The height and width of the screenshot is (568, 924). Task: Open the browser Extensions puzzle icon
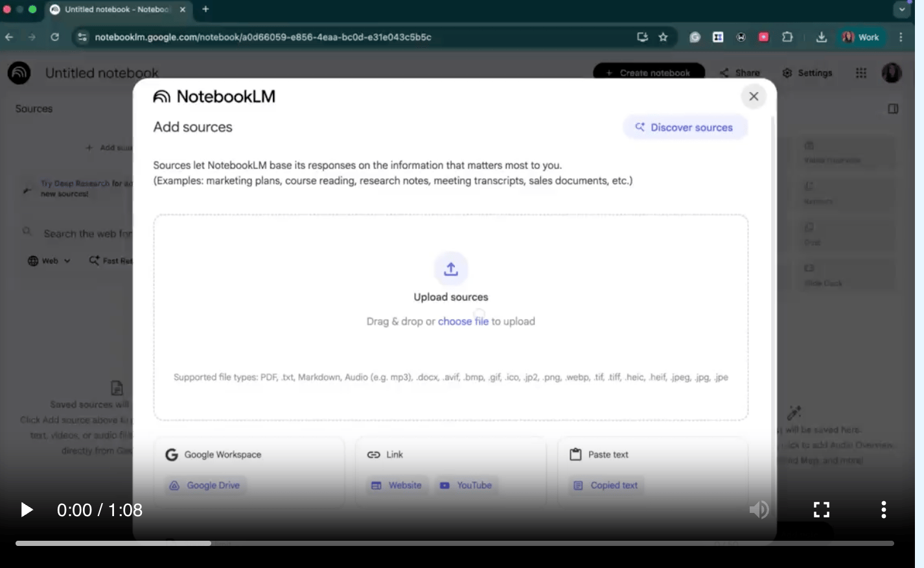pyautogui.click(x=787, y=37)
